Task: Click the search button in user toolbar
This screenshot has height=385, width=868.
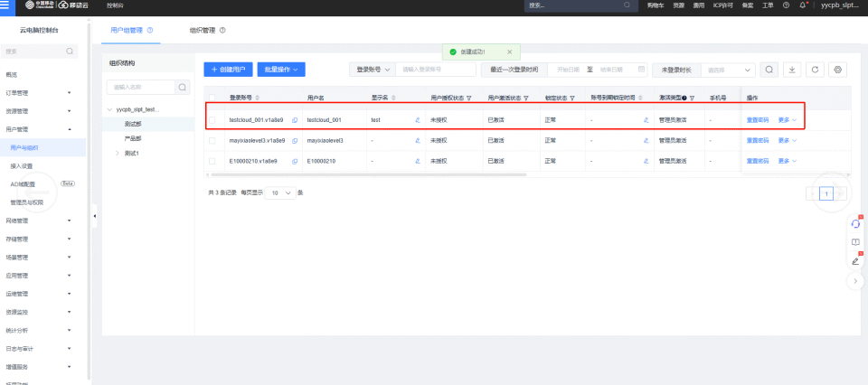Action: pos(769,70)
